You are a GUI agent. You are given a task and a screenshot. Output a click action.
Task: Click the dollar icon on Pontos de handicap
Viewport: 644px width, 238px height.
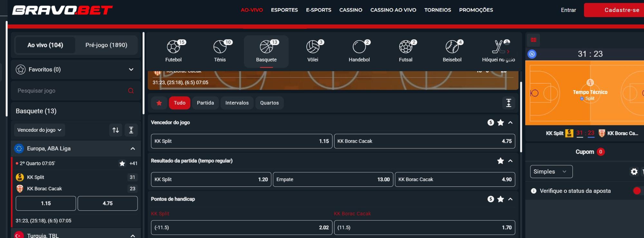click(x=491, y=199)
